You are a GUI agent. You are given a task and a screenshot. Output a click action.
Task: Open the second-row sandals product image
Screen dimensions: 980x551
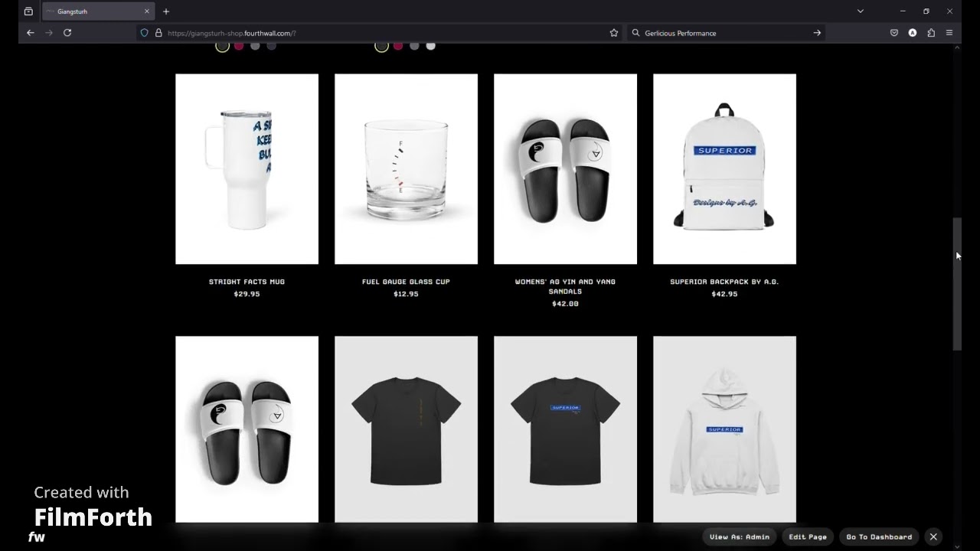pos(247,429)
